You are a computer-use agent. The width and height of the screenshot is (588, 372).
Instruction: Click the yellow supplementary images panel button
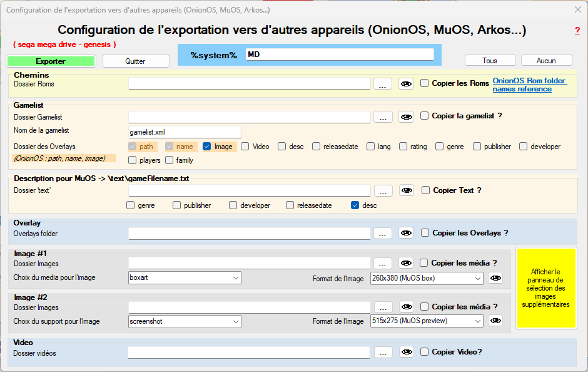pyautogui.click(x=545, y=288)
